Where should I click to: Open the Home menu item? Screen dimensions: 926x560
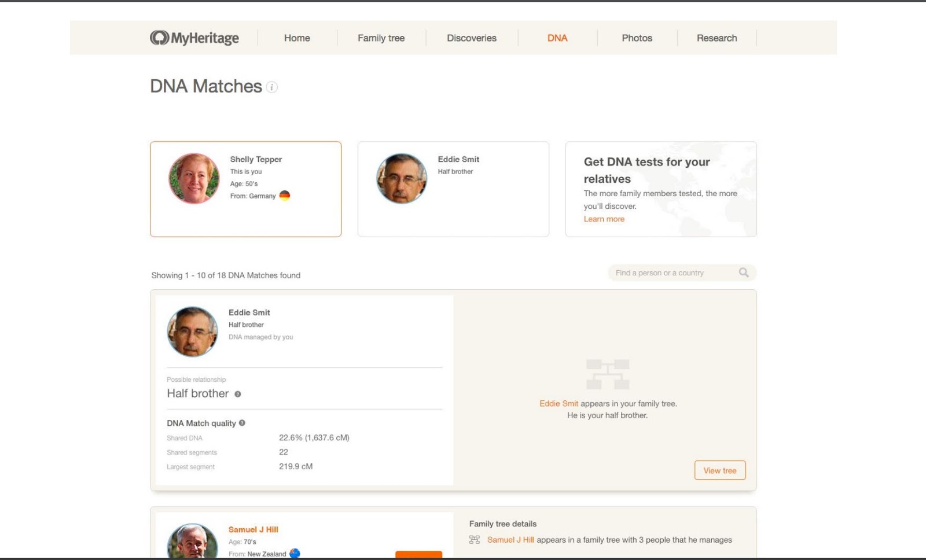(x=297, y=38)
